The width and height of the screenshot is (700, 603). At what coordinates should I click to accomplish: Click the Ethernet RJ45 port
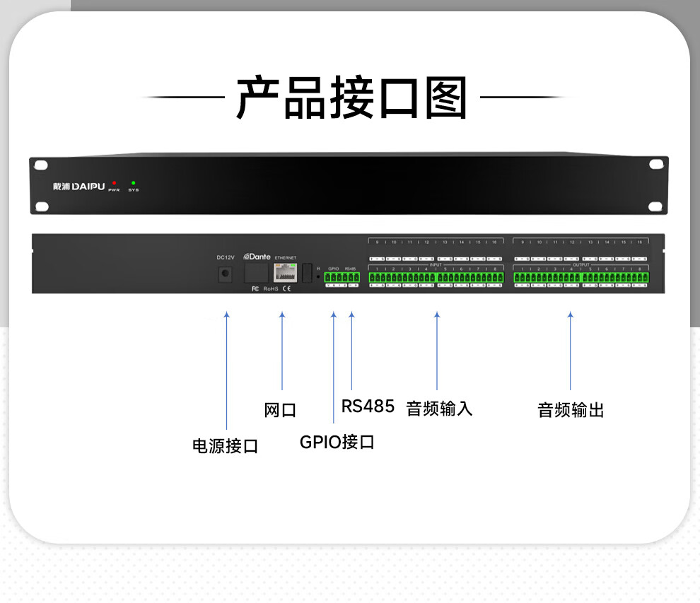pos(285,273)
